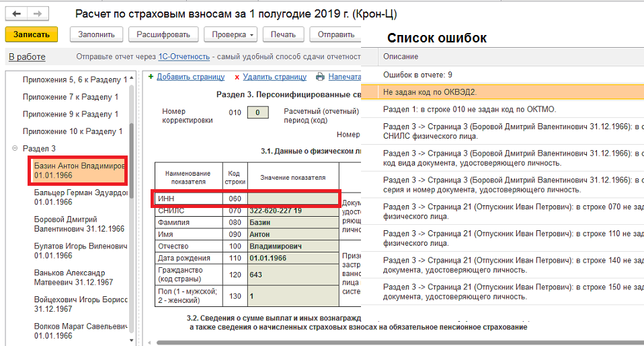Click the Расшифровать button
This screenshot has height=346, width=644.
tap(163, 34)
